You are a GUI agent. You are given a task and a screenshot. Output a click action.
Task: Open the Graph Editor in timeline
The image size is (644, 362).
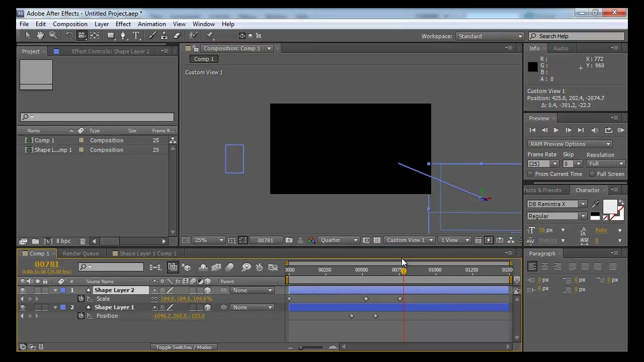pos(273,267)
